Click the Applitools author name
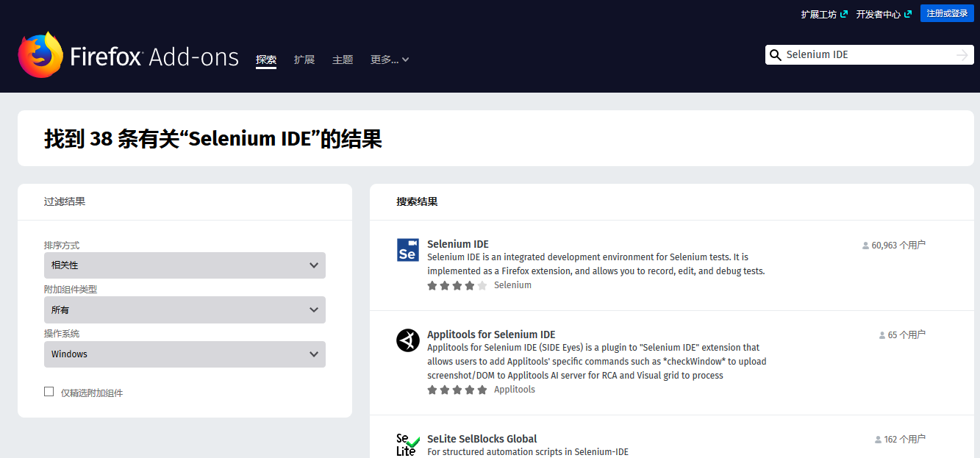This screenshot has width=980, height=458. tap(515, 390)
